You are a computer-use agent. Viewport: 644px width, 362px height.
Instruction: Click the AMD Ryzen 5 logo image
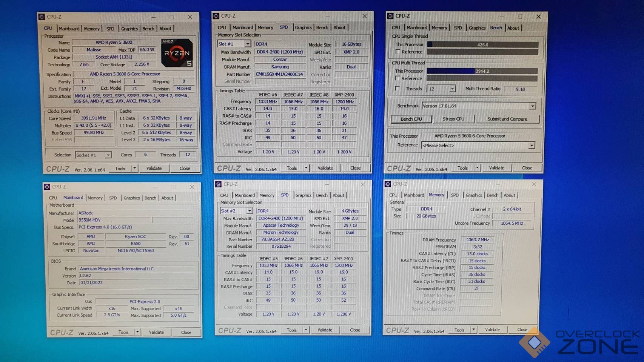coord(177,53)
